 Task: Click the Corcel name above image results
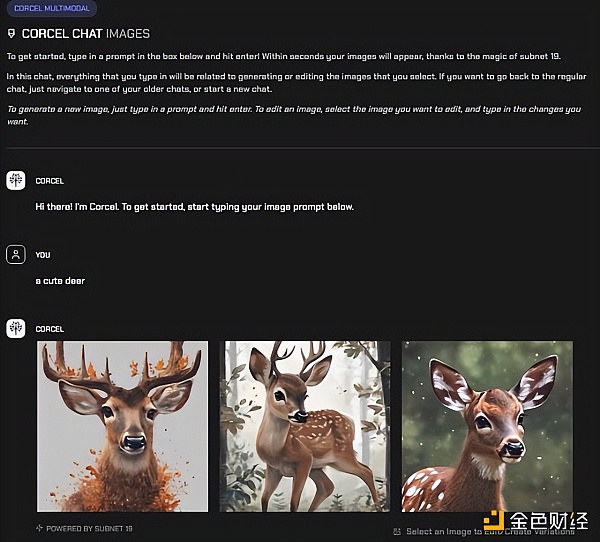pyautogui.click(x=50, y=329)
